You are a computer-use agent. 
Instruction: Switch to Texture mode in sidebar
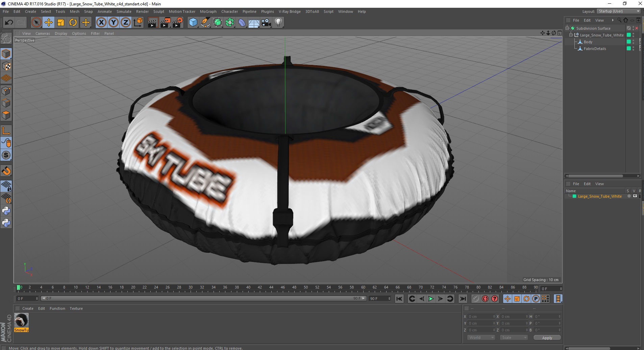click(6, 66)
